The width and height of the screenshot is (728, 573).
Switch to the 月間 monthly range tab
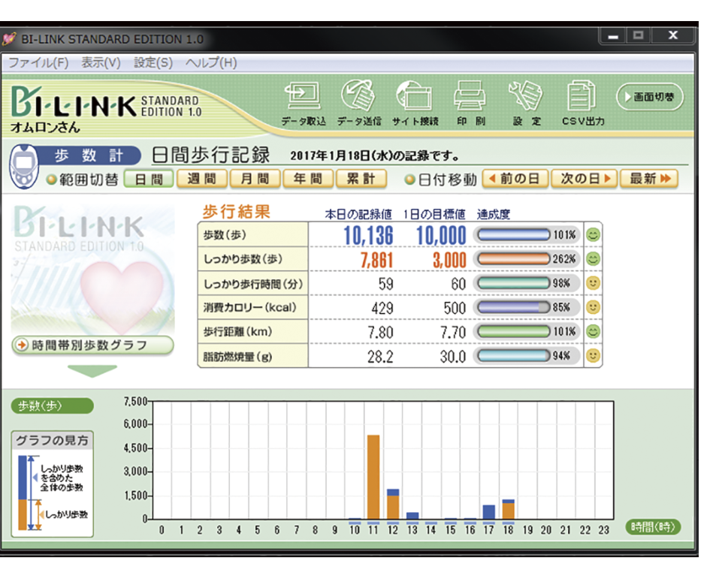click(x=255, y=179)
